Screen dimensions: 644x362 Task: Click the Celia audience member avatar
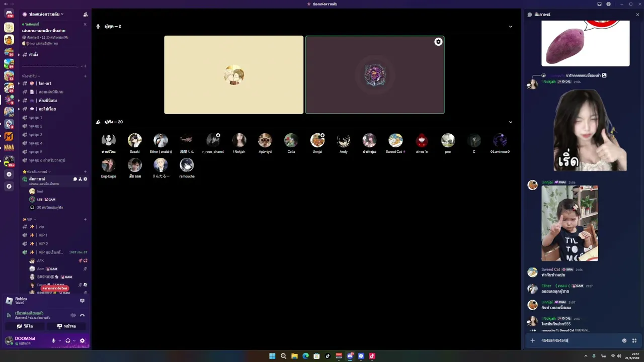[291, 140]
